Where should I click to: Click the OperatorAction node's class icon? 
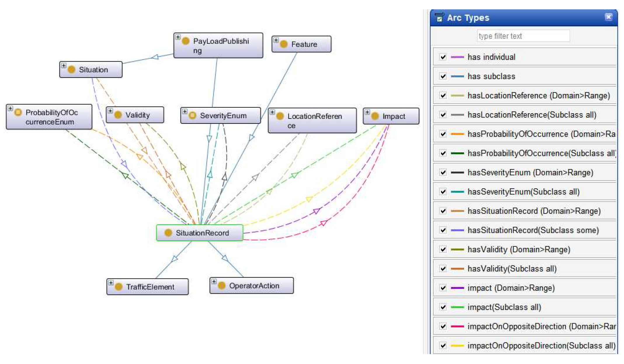pyautogui.click(x=222, y=285)
